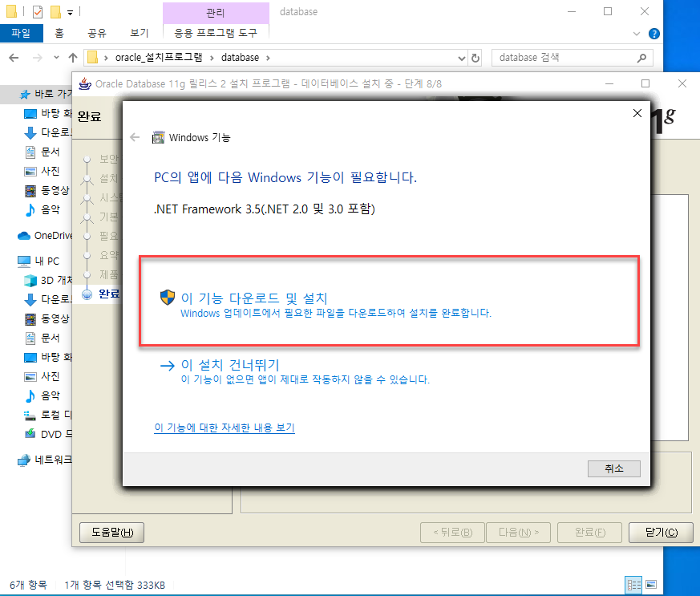700x596 pixels.
Task: Click the Oracle installer Java icon in title bar
Action: point(85,83)
